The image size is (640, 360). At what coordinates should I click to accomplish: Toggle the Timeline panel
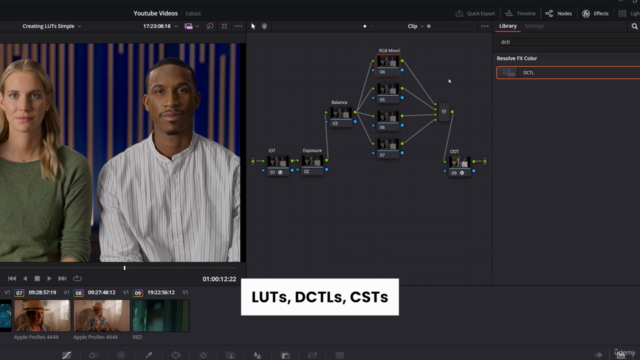520,13
